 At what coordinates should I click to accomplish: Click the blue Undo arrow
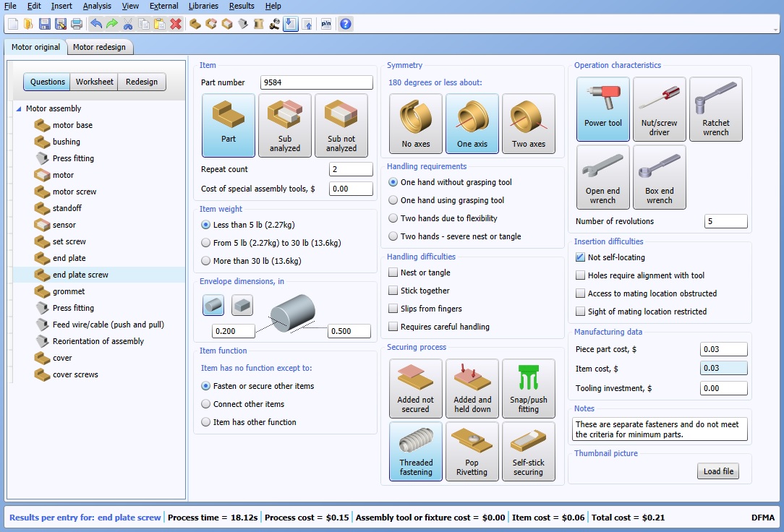[96, 24]
